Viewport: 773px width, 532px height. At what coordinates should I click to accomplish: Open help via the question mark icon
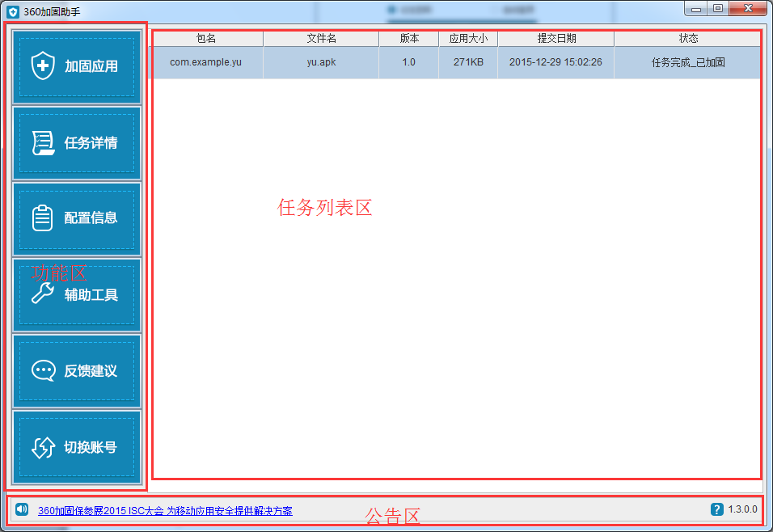716,509
